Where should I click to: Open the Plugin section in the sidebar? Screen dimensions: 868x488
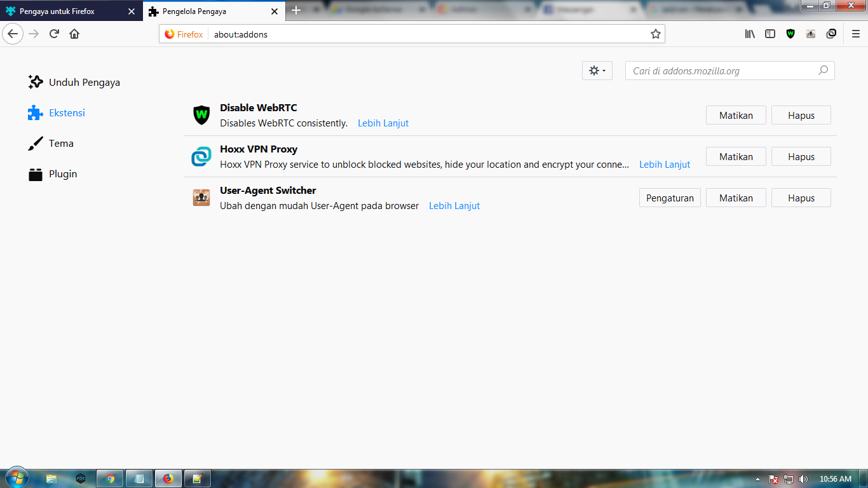pos(63,173)
